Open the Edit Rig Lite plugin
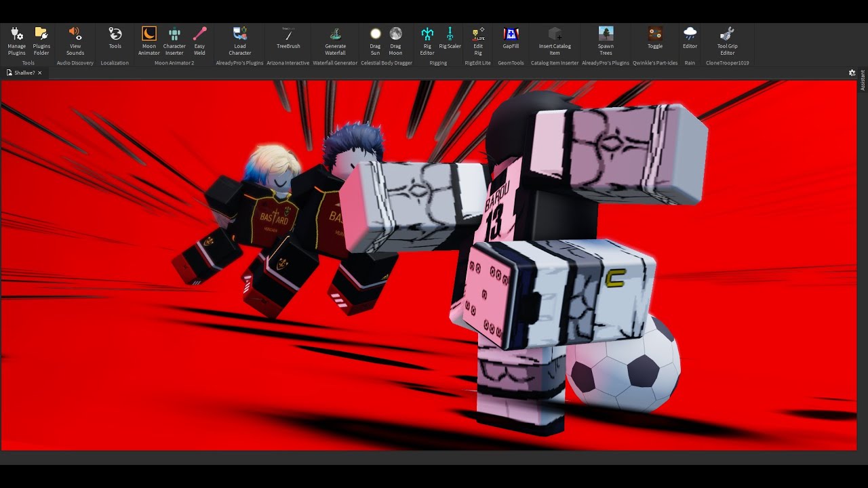 click(x=478, y=41)
